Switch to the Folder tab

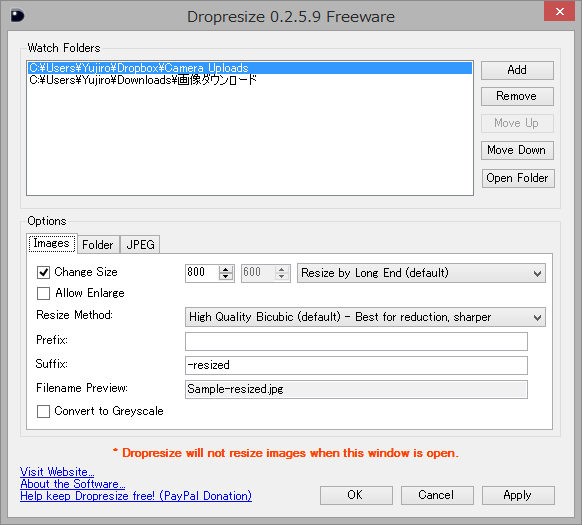tap(98, 245)
